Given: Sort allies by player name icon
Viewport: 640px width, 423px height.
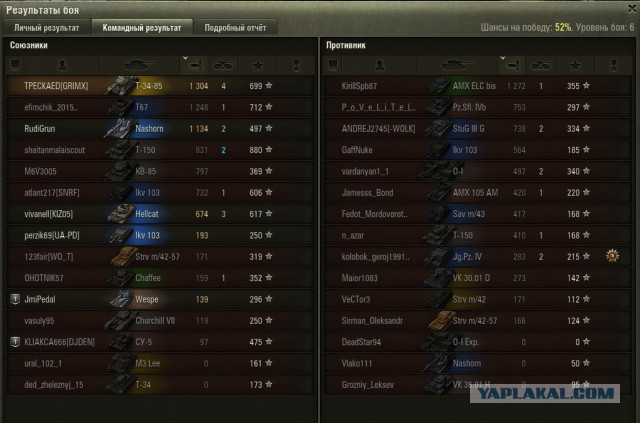Looking at the screenshot, I should (x=62, y=65).
